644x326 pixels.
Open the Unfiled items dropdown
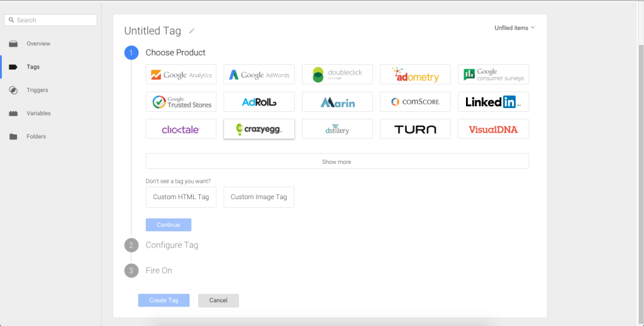click(x=514, y=28)
